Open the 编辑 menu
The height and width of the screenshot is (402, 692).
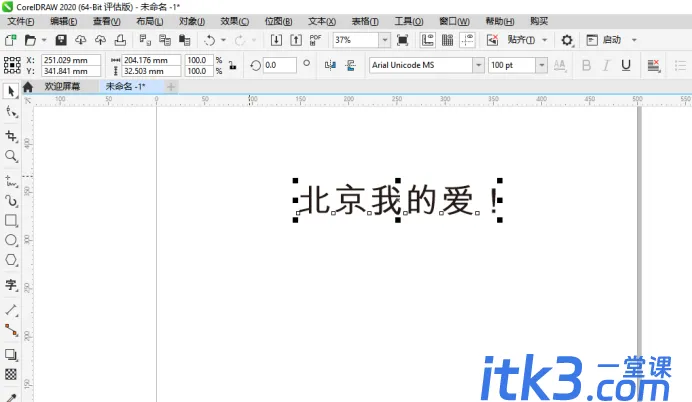63,21
